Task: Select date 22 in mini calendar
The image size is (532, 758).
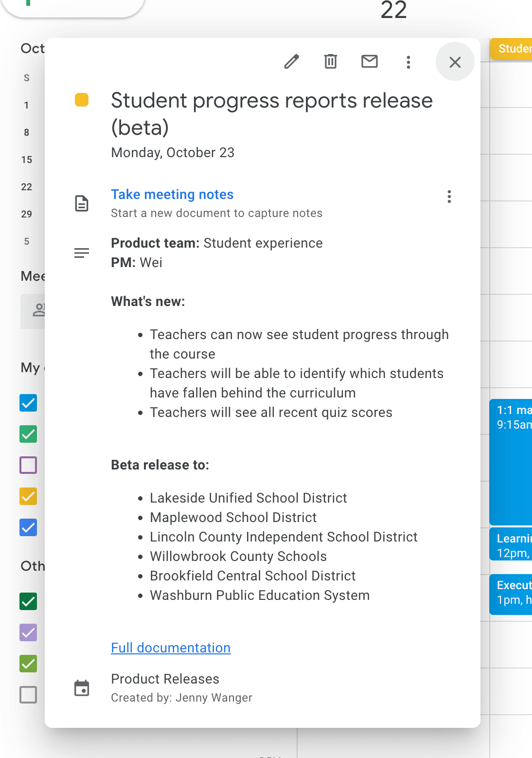Action: tap(26, 187)
